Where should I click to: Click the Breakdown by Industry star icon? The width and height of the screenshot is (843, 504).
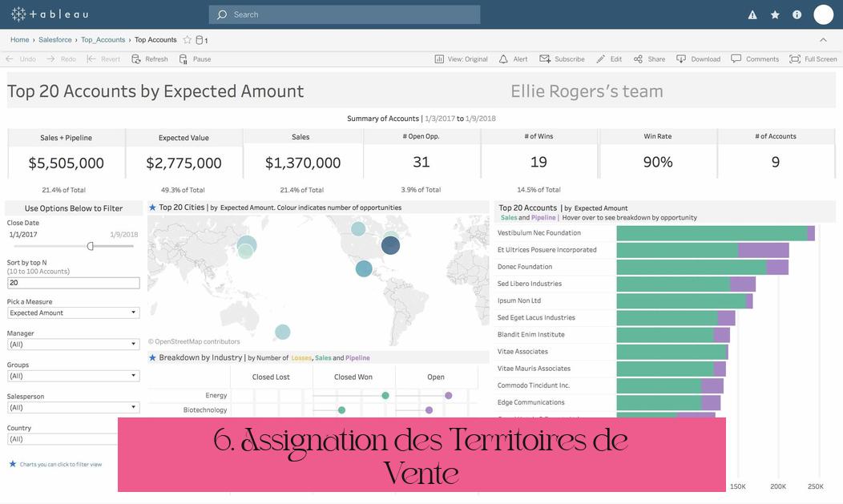point(153,358)
